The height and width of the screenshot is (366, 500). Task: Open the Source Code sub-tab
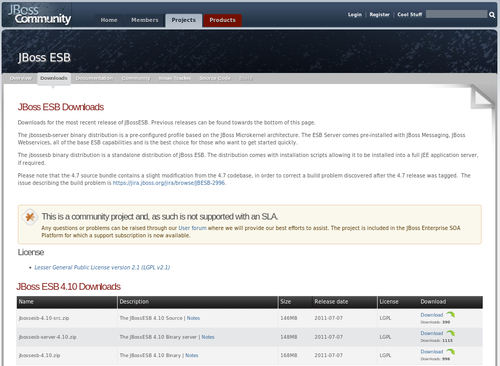[215, 78]
